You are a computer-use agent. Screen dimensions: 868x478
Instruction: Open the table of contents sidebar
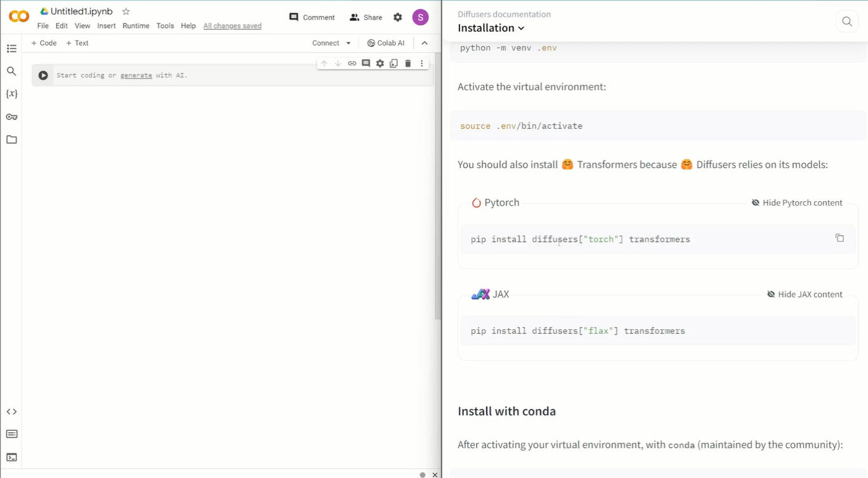tap(11, 49)
